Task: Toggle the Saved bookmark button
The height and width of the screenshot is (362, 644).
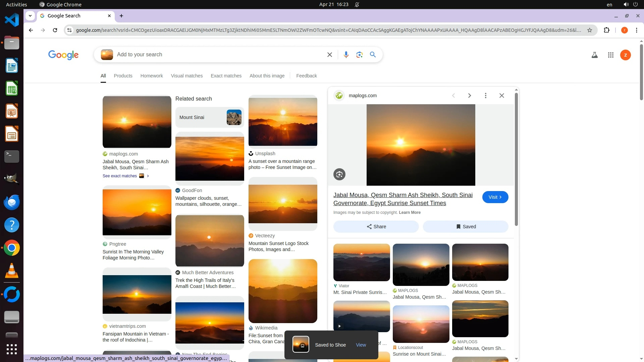Action: pos(465,227)
